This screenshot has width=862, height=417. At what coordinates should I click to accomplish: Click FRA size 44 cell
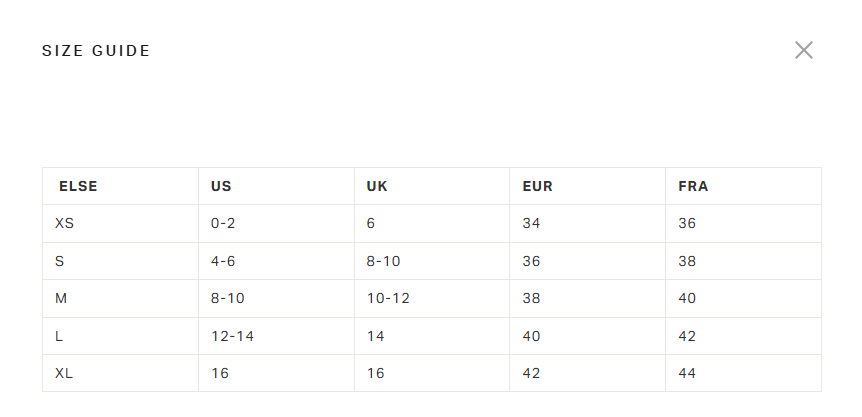(687, 373)
